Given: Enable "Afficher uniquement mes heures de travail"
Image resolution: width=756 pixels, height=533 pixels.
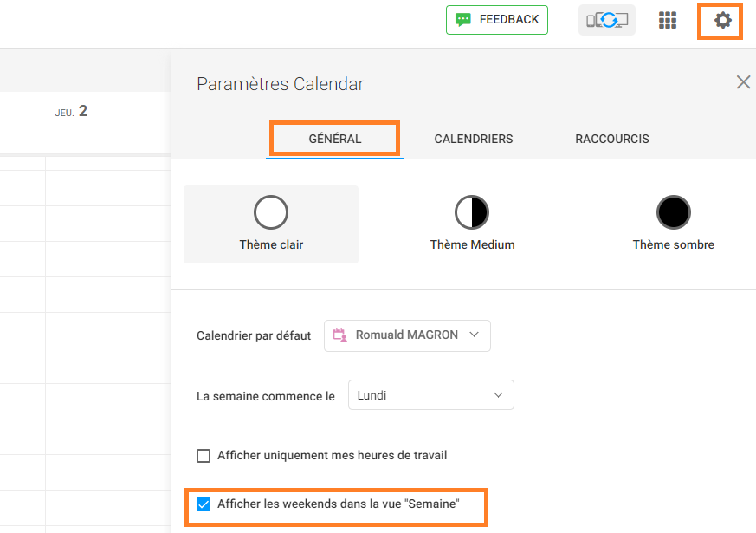Looking at the screenshot, I should click(x=204, y=456).
